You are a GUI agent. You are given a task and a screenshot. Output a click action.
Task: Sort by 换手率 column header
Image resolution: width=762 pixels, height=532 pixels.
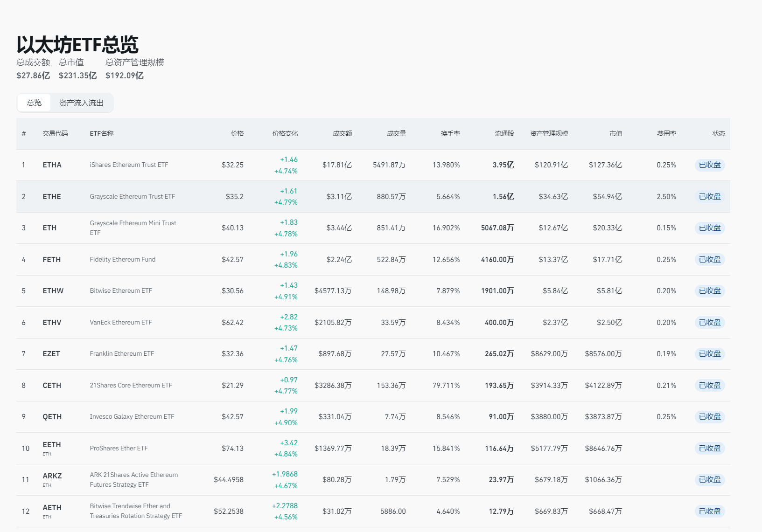[x=450, y=133]
